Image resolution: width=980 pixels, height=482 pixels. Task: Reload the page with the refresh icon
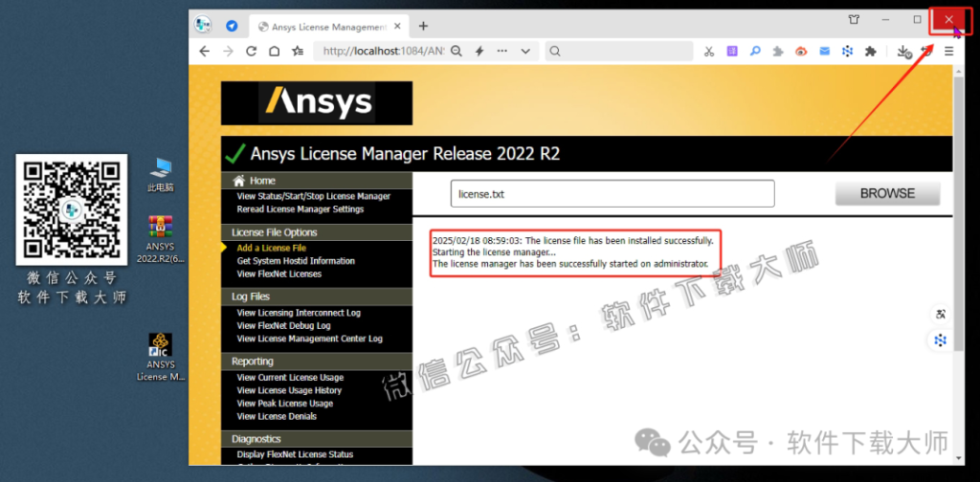point(252,52)
